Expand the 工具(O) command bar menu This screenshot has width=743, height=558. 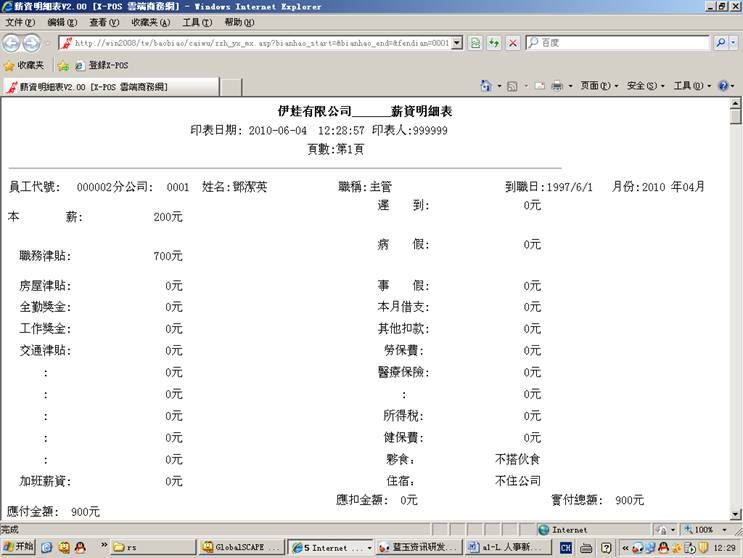coord(692,86)
